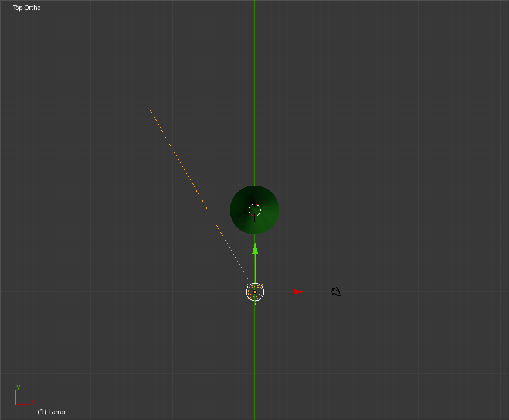The height and width of the screenshot is (420, 509).
Task: Click the XY axis orientation indicator
Action: click(25, 395)
